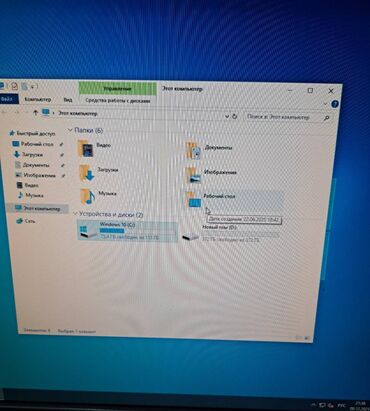Click the Up arrow navigation button
The height and width of the screenshot is (411, 370).
click(35, 113)
